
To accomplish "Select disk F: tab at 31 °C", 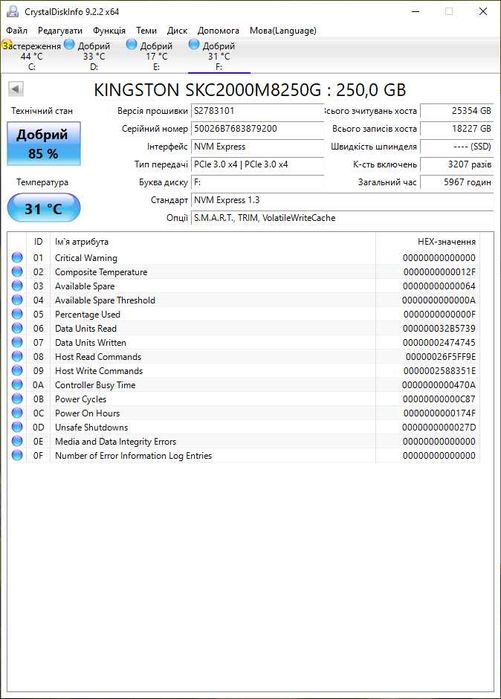I will [218, 56].
